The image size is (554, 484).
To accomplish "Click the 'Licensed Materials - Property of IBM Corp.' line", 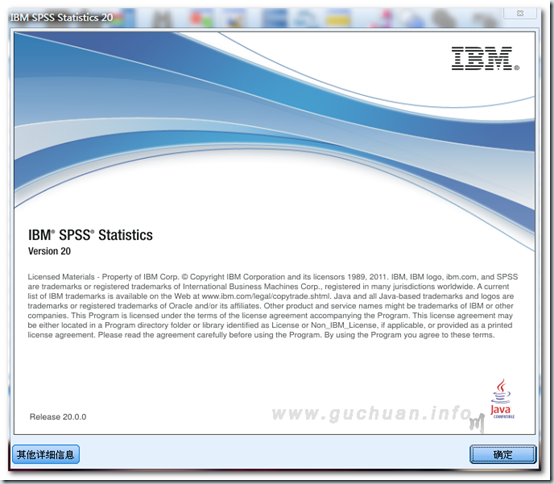I will [104, 277].
